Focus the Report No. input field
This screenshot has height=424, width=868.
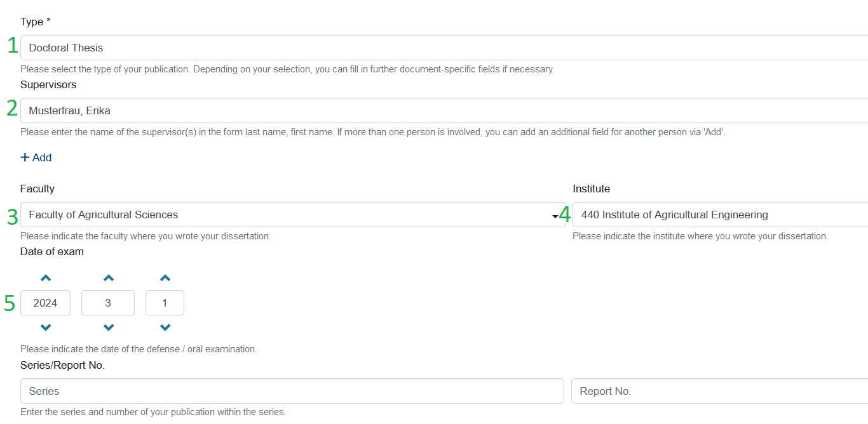(x=719, y=391)
